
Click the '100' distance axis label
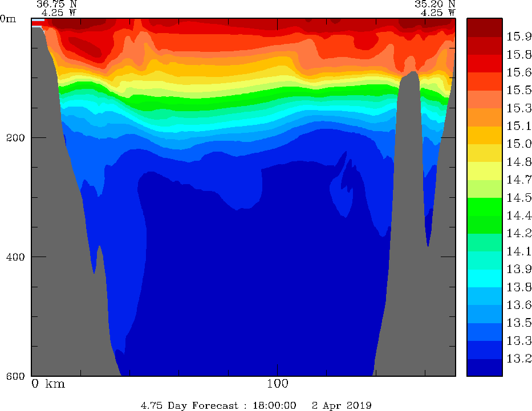[278, 384]
